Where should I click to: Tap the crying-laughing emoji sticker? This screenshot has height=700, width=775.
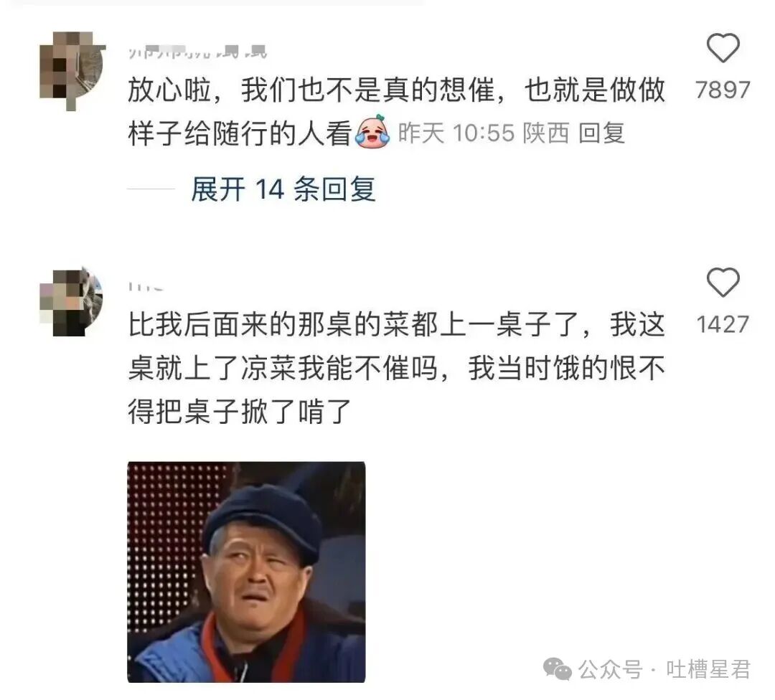(x=372, y=131)
